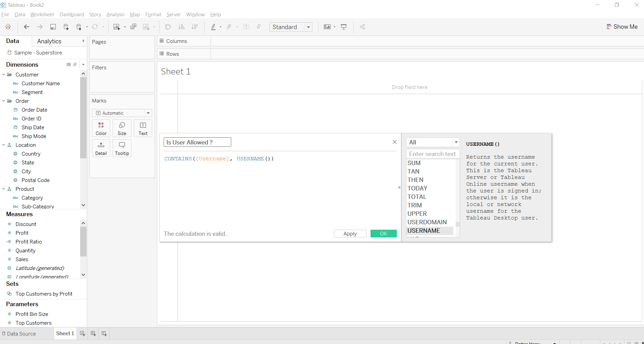Click the Highlight pen icon
644x344 pixels.
(x=213, y=27)
